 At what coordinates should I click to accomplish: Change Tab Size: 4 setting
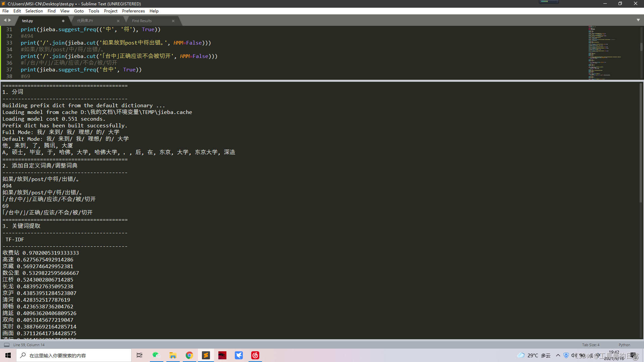[x=590, y=345]
